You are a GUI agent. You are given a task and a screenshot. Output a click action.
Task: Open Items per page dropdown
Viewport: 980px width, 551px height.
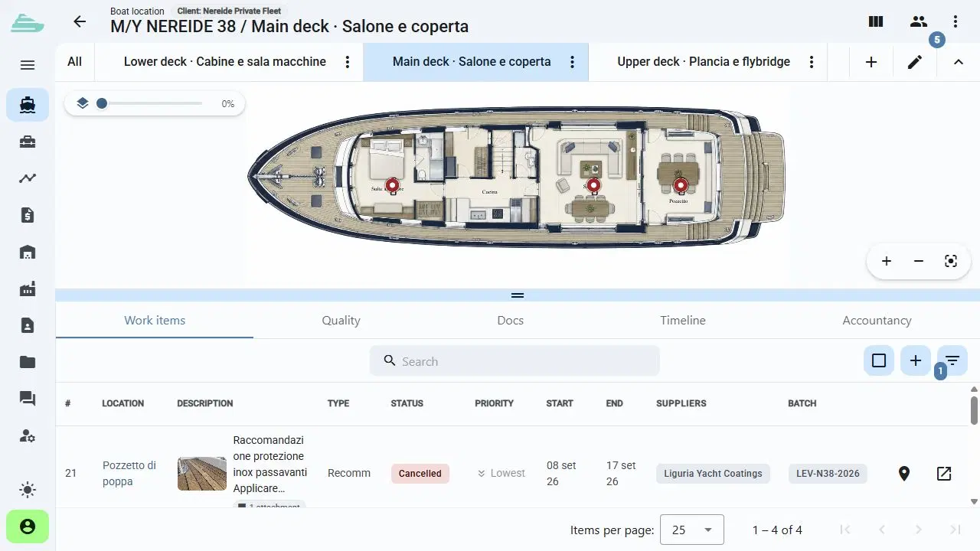coord(692,530)
